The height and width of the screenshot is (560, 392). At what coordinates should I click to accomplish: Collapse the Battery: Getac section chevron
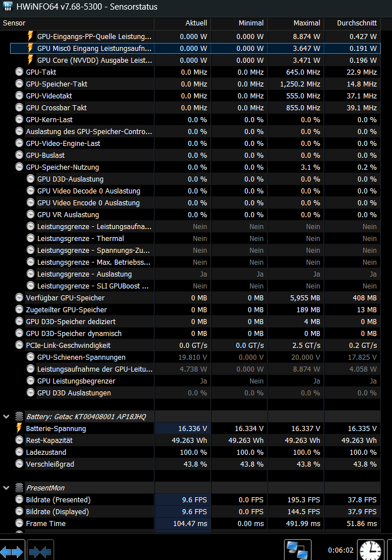pos(6,416)
